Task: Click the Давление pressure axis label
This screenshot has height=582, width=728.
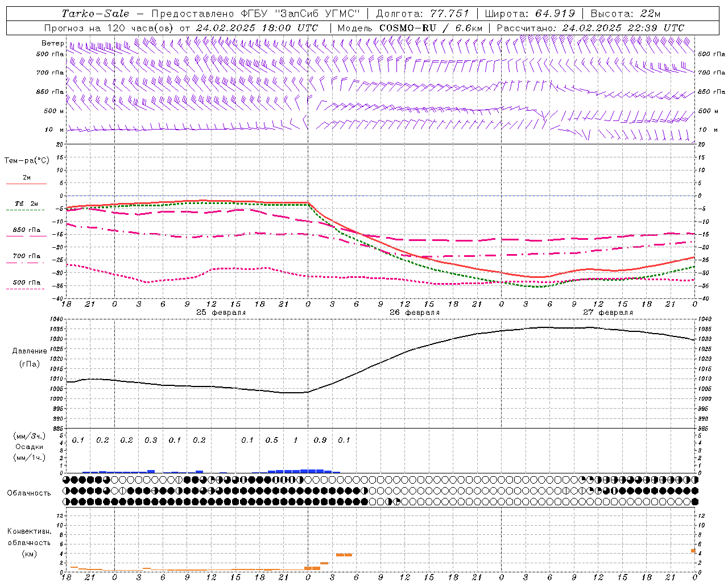Action: (30, 351)
